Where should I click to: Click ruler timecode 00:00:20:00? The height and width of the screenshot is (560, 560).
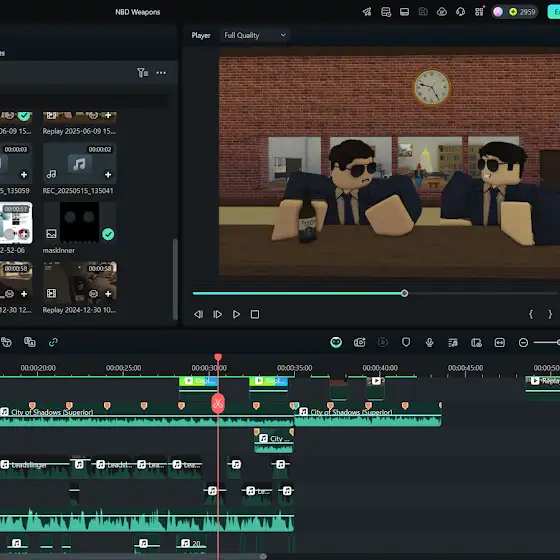pyautogui.click(x=38, y=368)
